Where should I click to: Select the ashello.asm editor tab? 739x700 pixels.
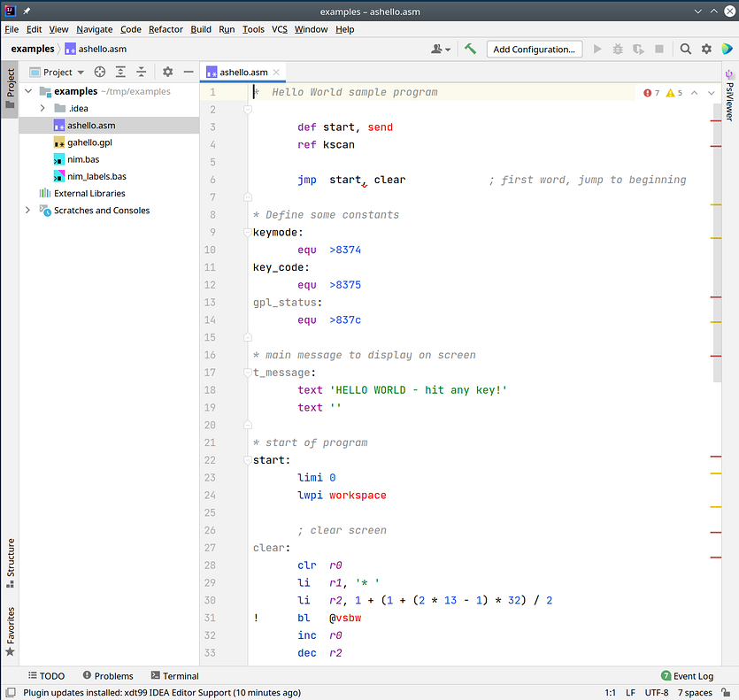242,73
